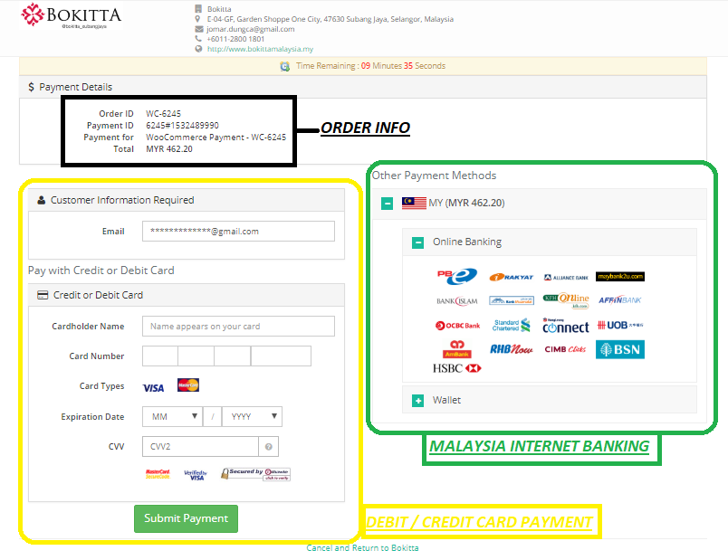Select the Alliance Bank logo
Image resolution: width=728 pixels, height=560 pixels.
click(x=566, y=278)
